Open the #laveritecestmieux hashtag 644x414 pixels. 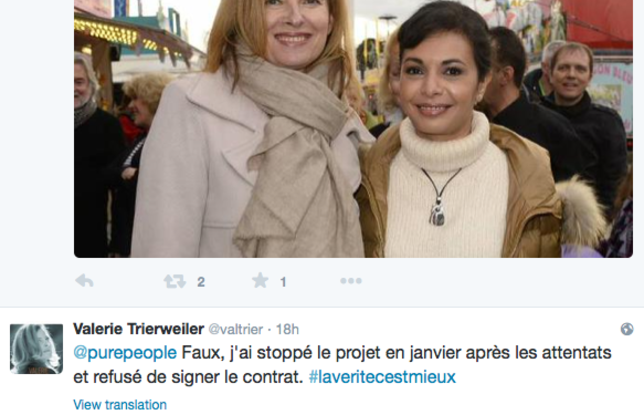click(382, 377)
